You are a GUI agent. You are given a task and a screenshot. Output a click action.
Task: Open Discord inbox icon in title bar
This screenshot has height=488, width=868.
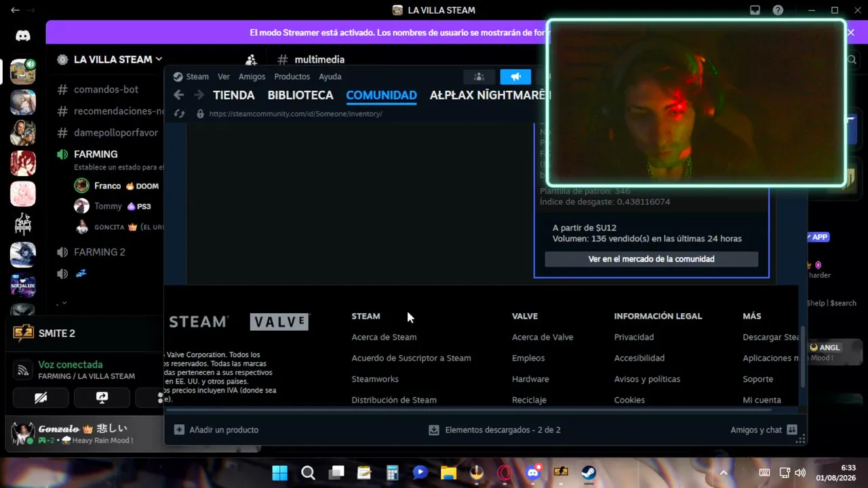coord(755,10)
